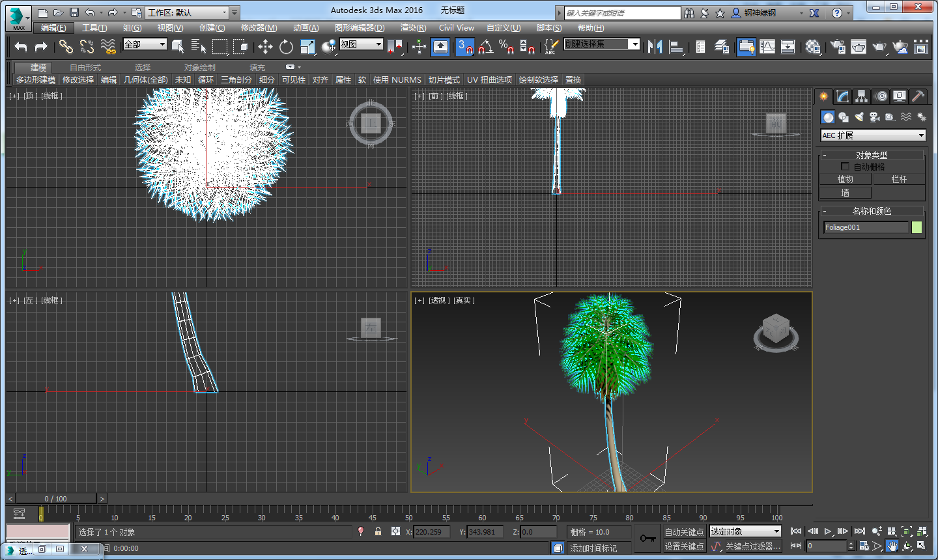The image size is (938, 560).
Task: Switch to the Motion command panel tab
Action: click(x=881, y=96)
